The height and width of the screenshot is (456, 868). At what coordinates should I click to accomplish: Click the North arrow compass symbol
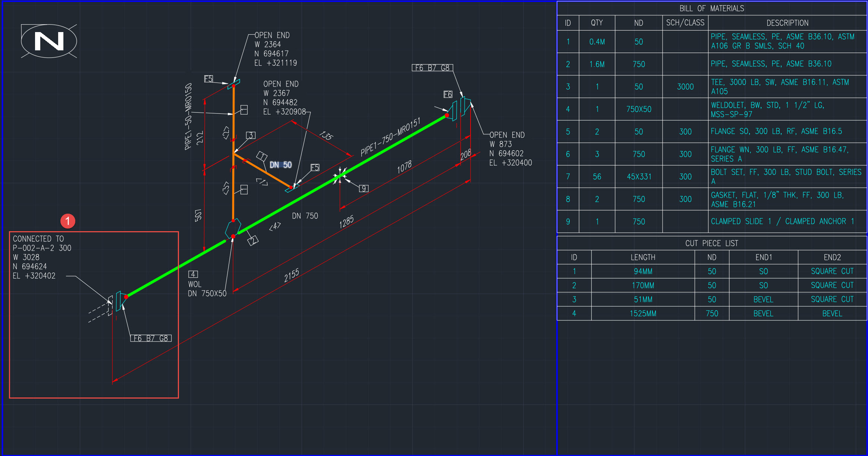point(49,41)
